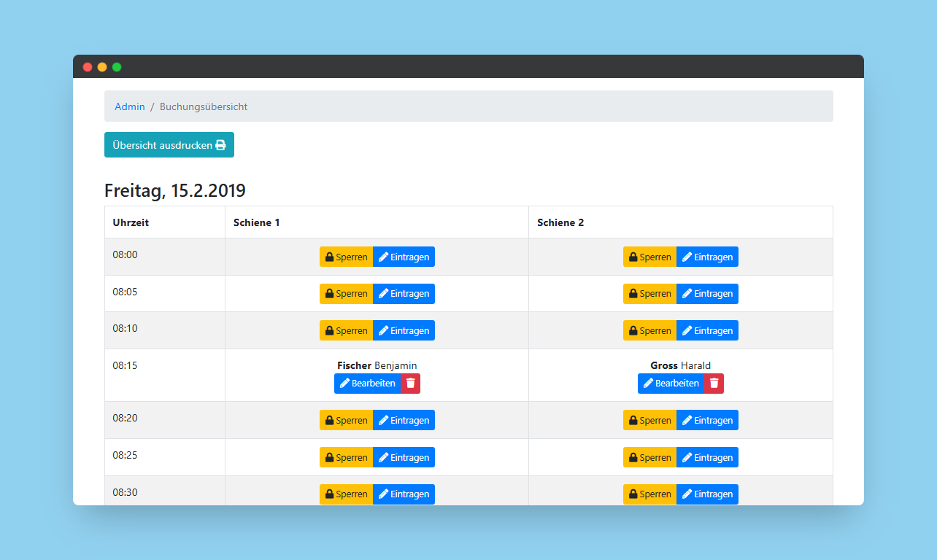Delete Gross Harald booking via trash icon

click(x=714, y=384)
